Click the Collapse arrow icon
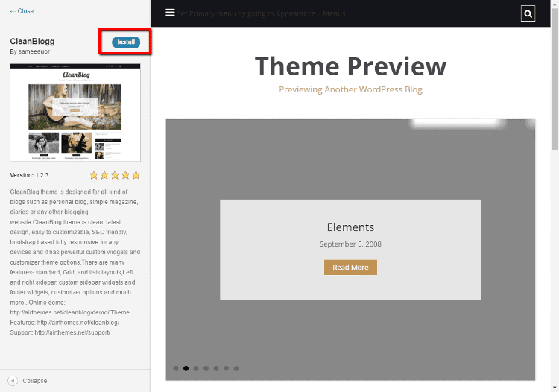The image size is (559, 392). [x=13, y=381]
